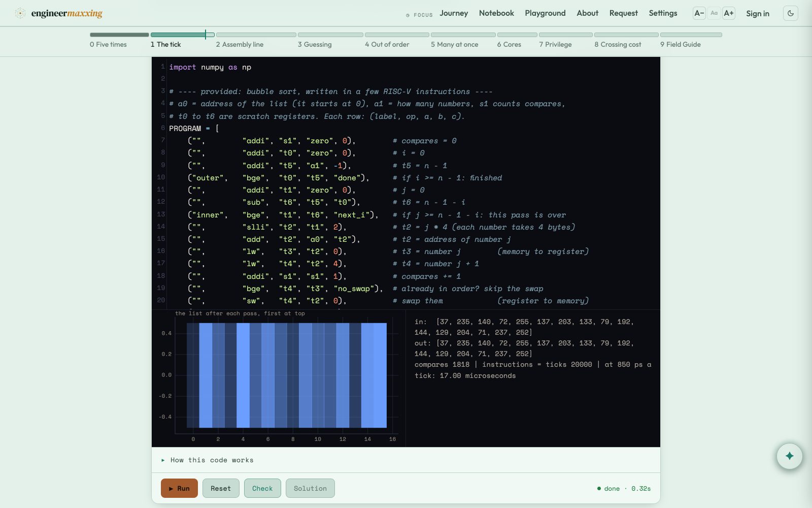Screen dimensions: 812x508
Task: Click code line 'import numpy as np'
Action: (210, 67)
